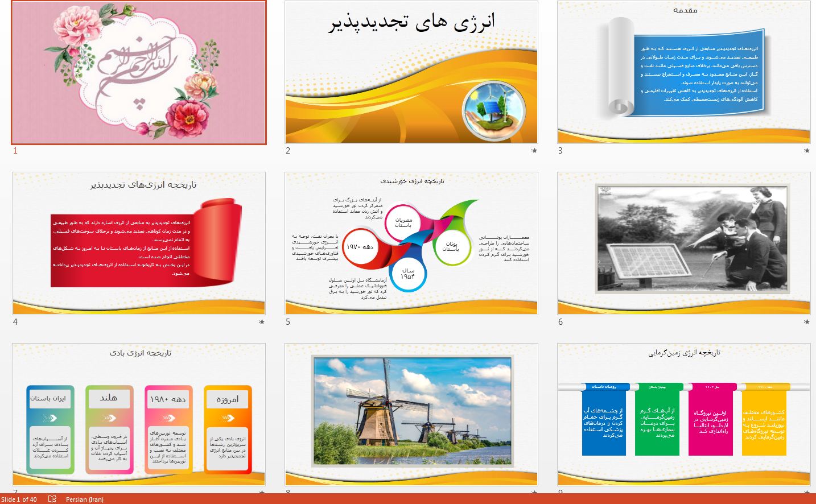Select the solar energy history timeline slide
Image resolution: width=816 pixels, height=504 pixels.
[410, 243]
